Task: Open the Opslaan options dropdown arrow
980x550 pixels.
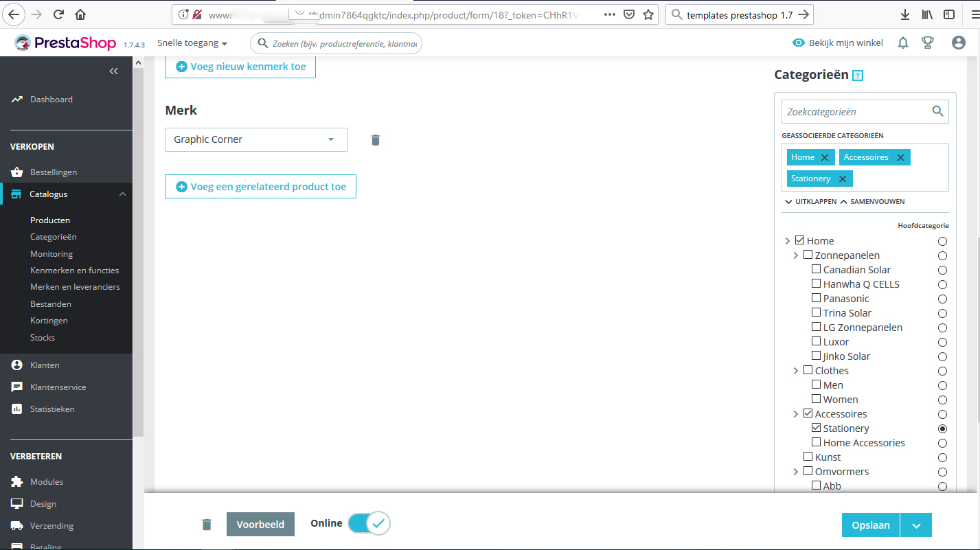Action: [916, 525]
